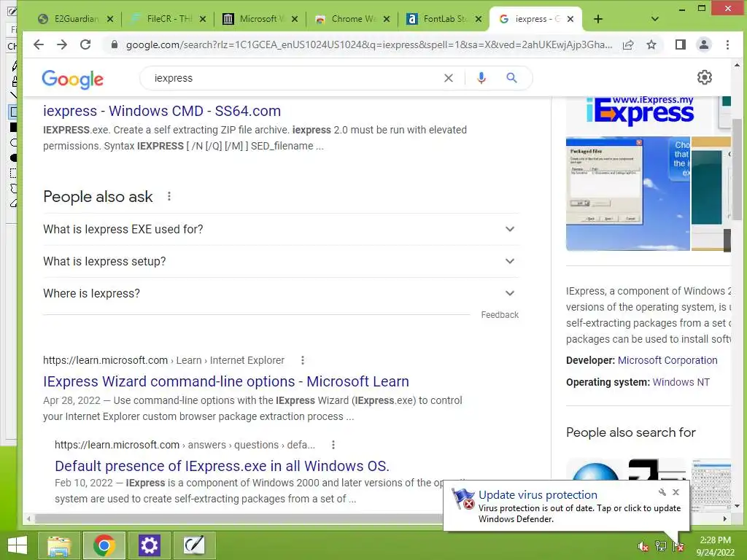
Task: Open 'Default presence of IExpress.exe' result
Action: point(222,466)
